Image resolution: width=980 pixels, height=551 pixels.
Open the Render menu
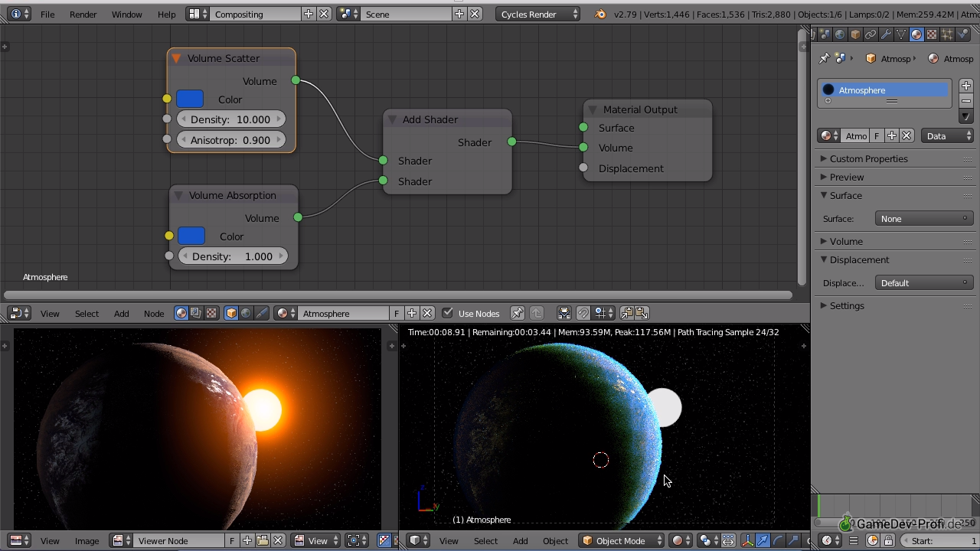tap(83, 15)
